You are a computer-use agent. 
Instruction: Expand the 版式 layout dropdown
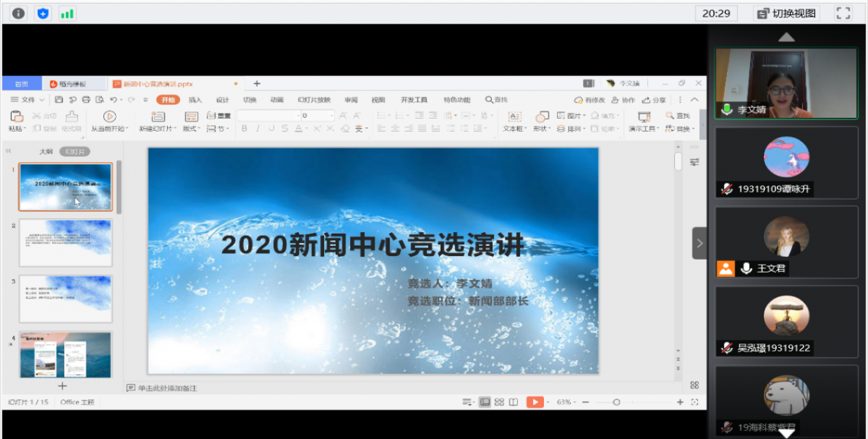191,129
